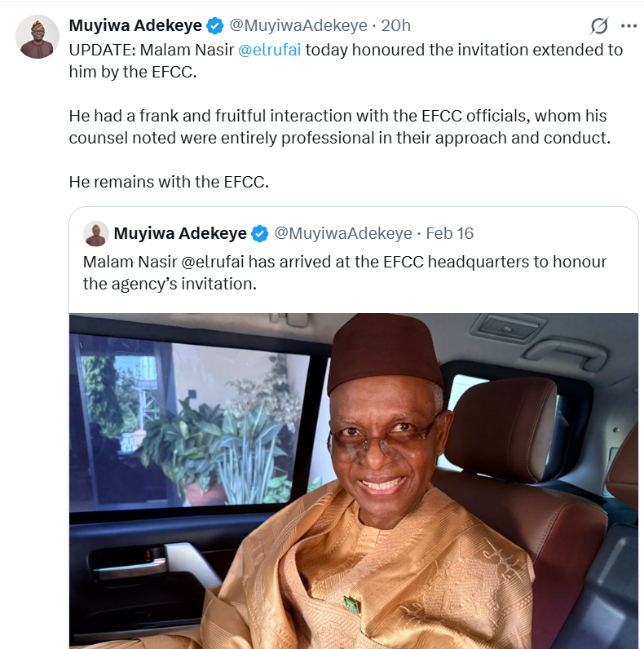Click the Feb 16 date on quoted tweet
644x649 pixels.
(449, 234)
